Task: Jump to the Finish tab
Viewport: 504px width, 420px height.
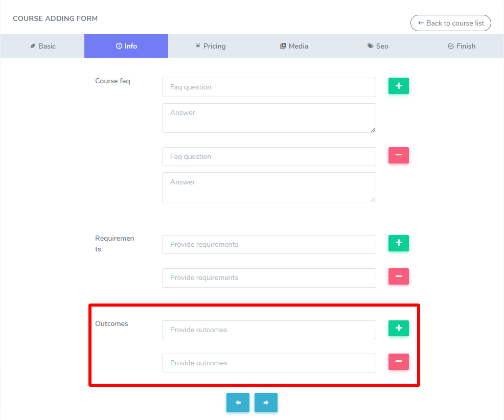Action: tap(462, 46)
